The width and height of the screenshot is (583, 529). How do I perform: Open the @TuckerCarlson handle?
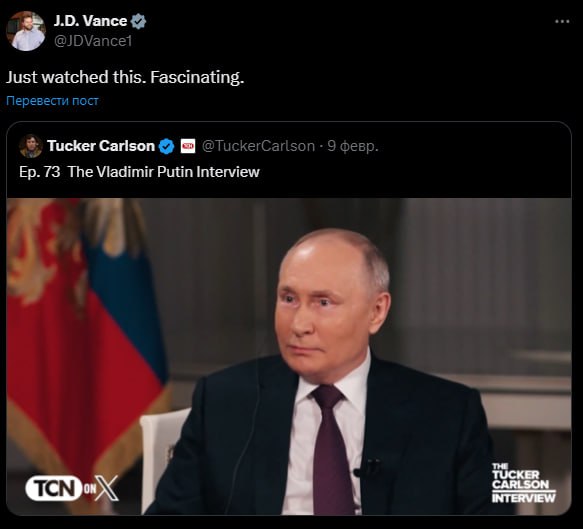pyautogui.click(x=258, y=146)
